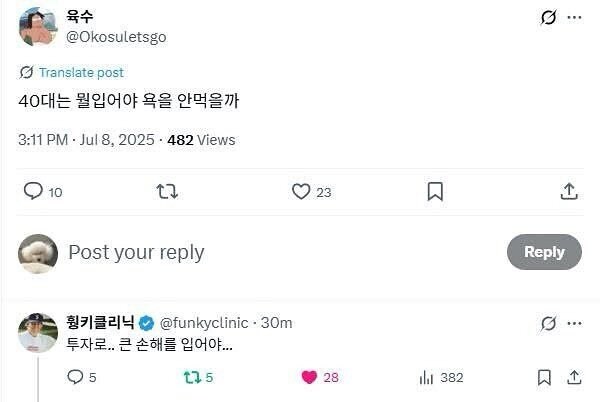Click the main post author avatar

pos(38,27)
